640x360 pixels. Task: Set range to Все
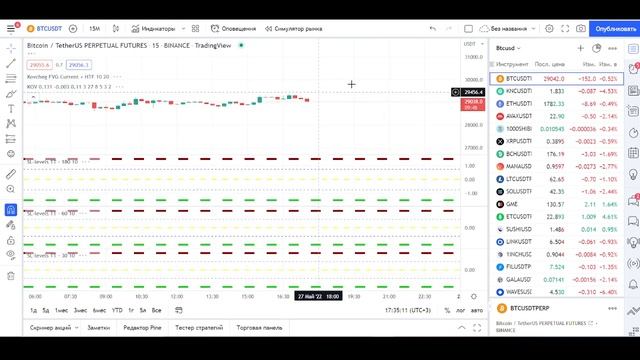pos(157,310)
